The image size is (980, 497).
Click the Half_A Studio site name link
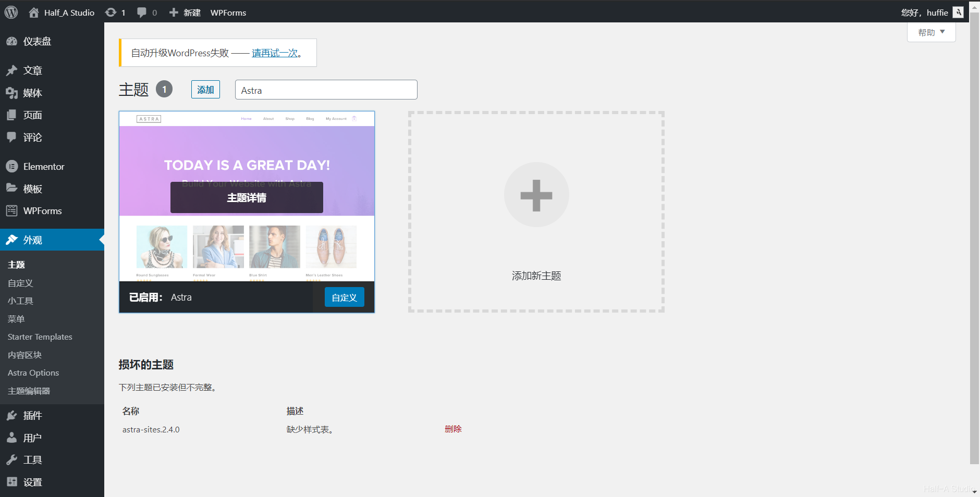[x=69, y=13]
